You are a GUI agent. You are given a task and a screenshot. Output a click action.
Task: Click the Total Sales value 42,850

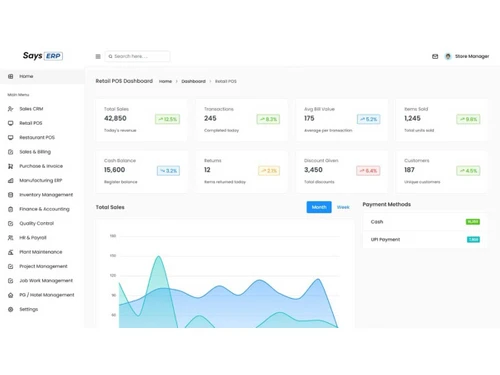[x=115, y=118]
